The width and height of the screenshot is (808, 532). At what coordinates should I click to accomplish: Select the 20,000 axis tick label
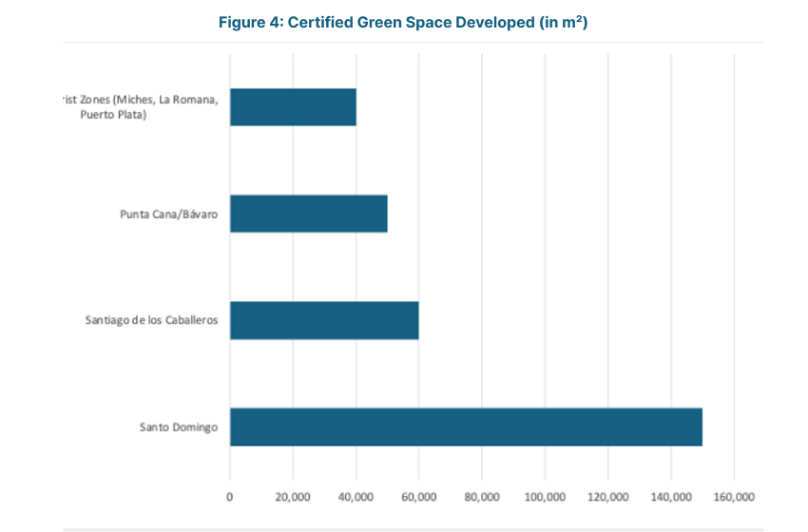[293, 497]
